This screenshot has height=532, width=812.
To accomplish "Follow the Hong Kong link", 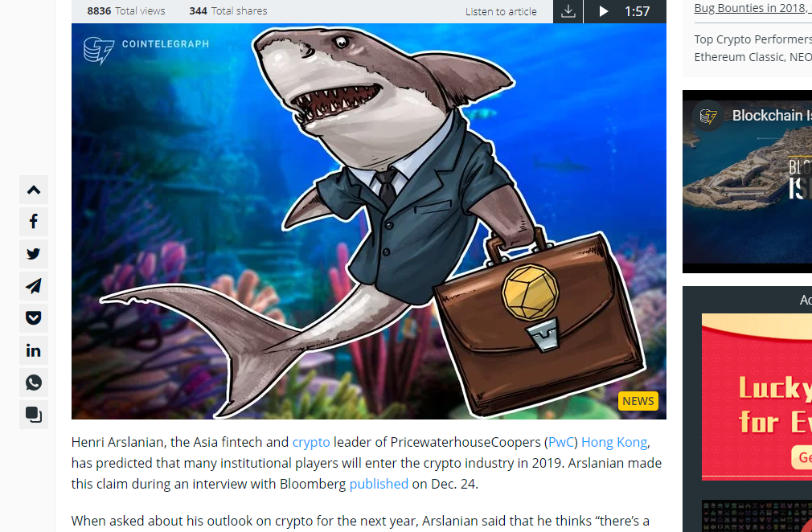I will (x=614, y=443).
